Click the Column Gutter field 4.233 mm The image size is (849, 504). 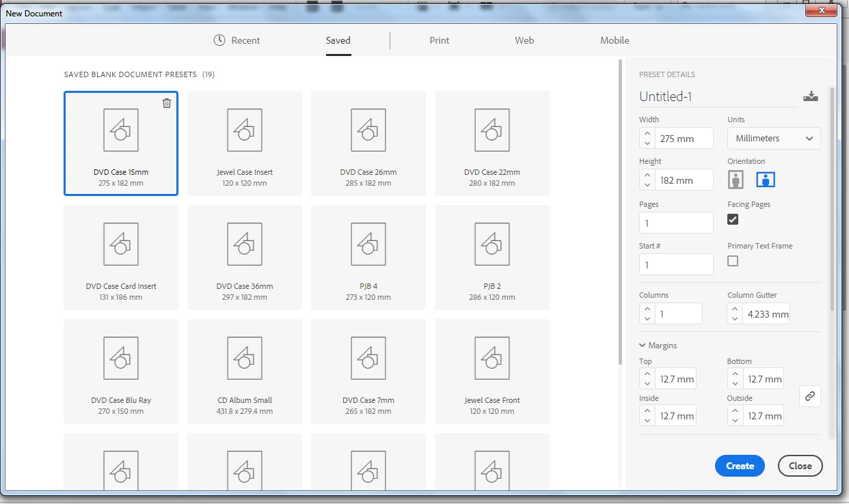(767, 314)
